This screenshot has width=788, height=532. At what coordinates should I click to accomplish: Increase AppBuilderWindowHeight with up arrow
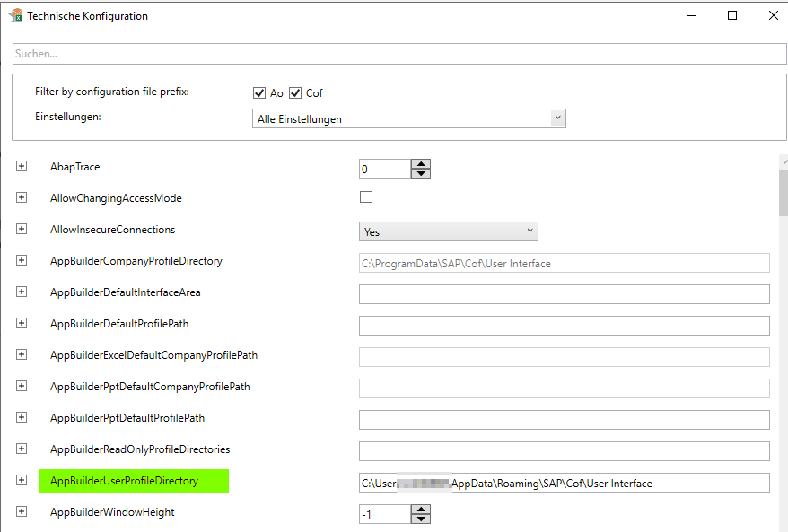point(421,509)
